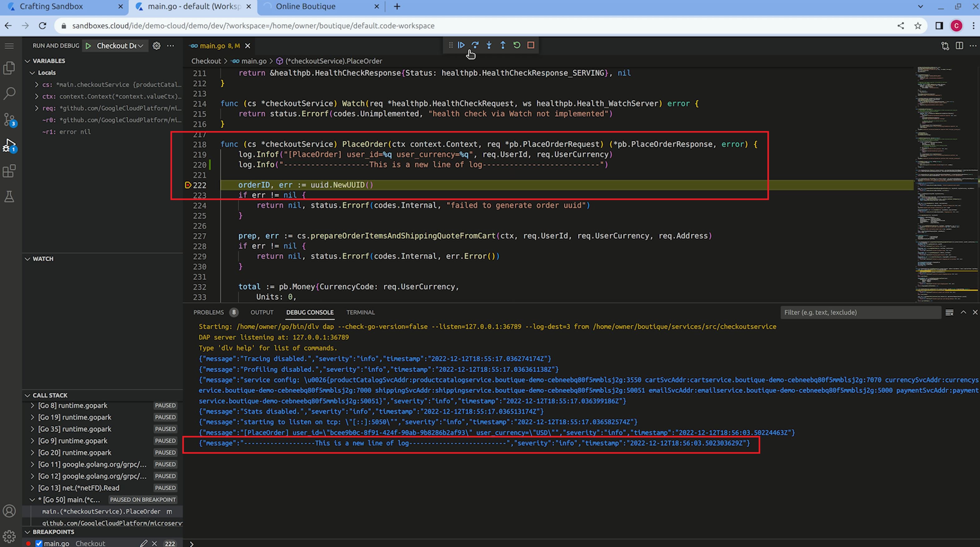Open the PROBLEMS panel tab
This screenshot has height=547, width=980.
click(x=209, y=312)
